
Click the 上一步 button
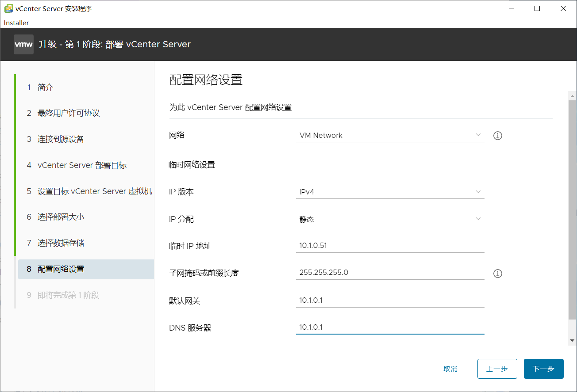[x=497, y=369]
